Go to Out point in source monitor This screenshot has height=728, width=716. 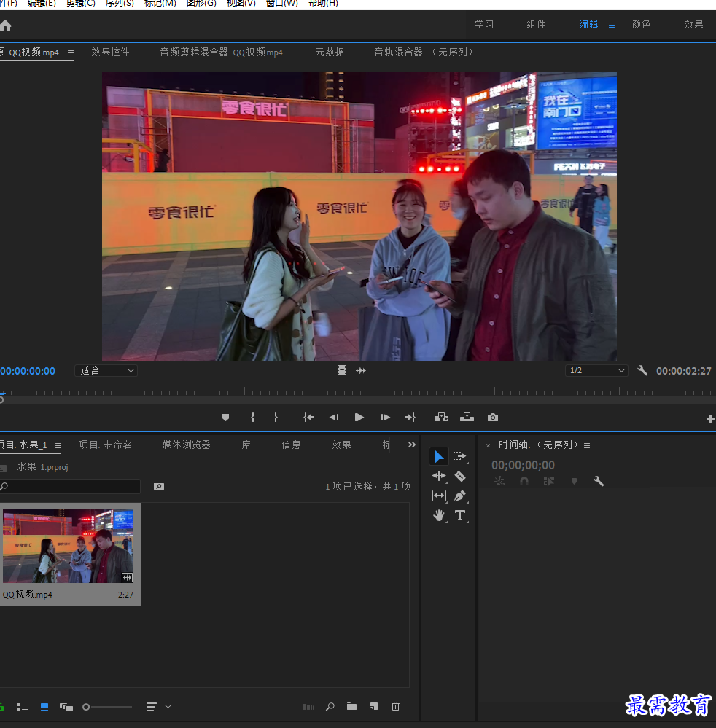pos(410,418)
